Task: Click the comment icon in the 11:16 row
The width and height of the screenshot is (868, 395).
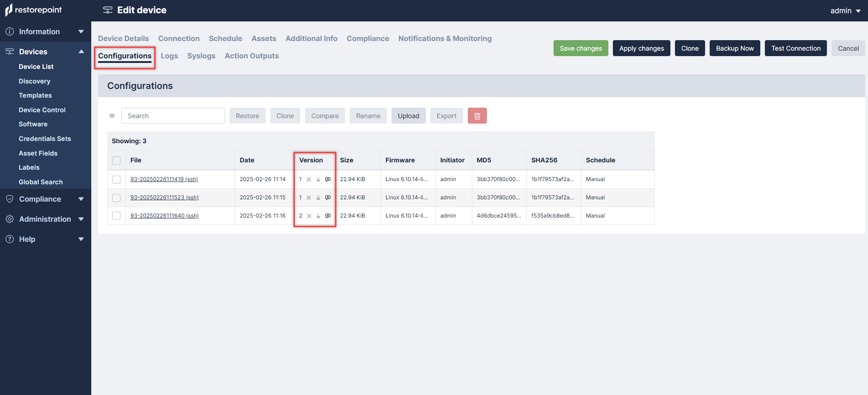Action: point(328,216)
